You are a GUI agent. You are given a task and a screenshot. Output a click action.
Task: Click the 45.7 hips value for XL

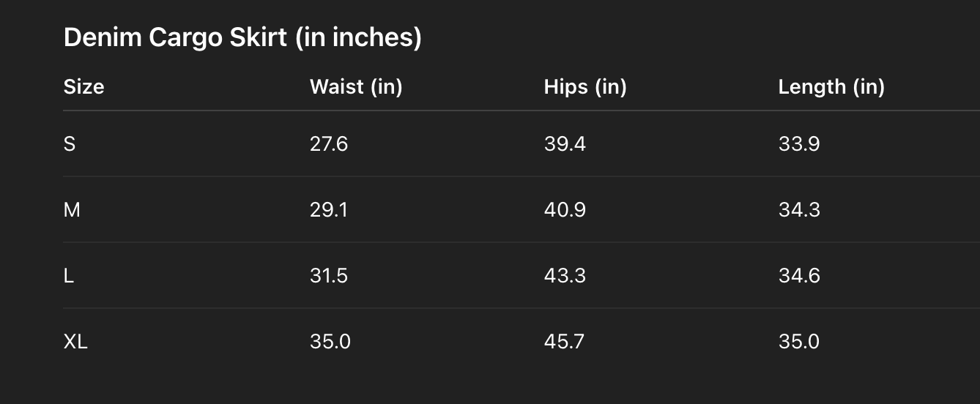click(x=564, y=342)
